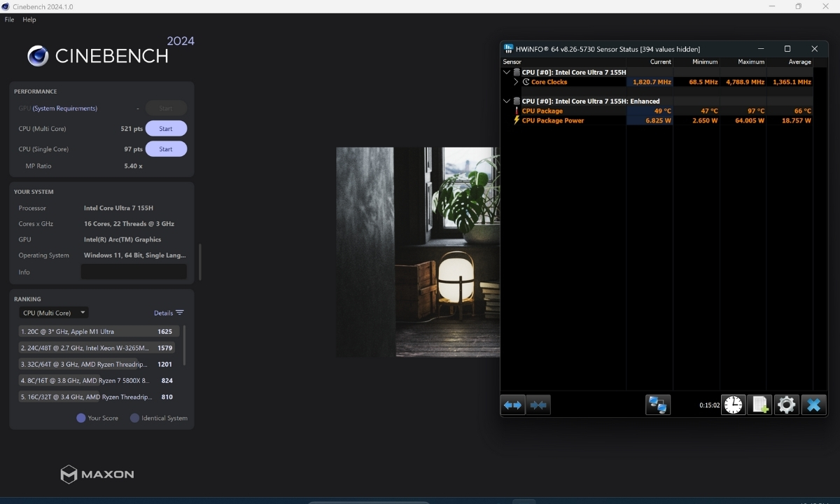Start the CPU (Single Core) benchmark
This screenshot has height=504, width=840.
(x=166, y=149)
